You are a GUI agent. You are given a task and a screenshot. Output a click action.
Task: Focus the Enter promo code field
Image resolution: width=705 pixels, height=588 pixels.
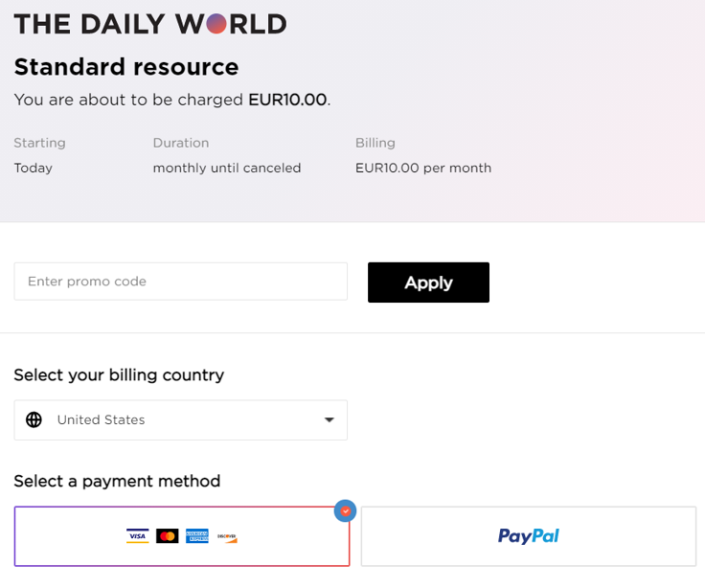pos(181,282)
